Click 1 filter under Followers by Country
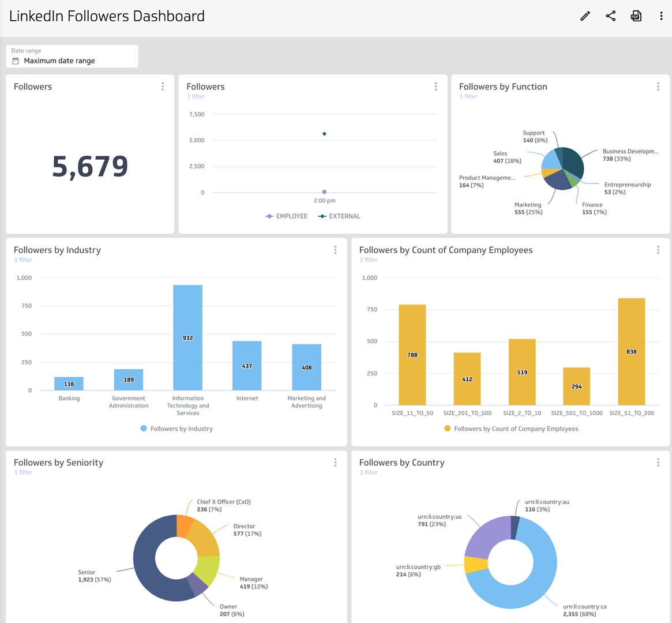 [368, 472]
